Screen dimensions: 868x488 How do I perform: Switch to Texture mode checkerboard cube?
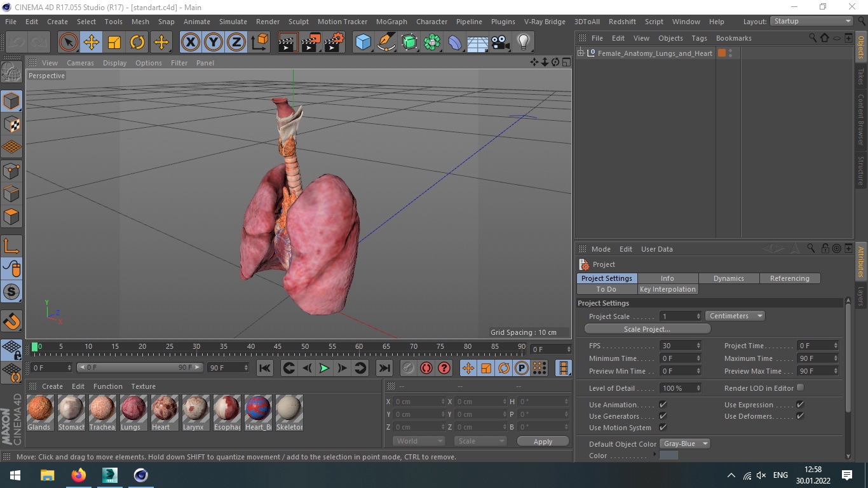pyautogui.click(x=11, y=125)
